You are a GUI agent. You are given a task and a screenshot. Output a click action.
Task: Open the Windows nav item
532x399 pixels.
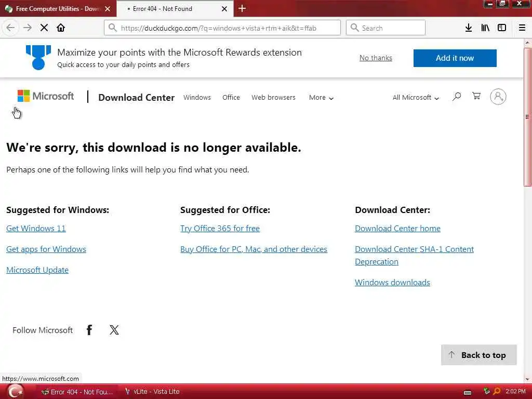[x=197, y=97]
